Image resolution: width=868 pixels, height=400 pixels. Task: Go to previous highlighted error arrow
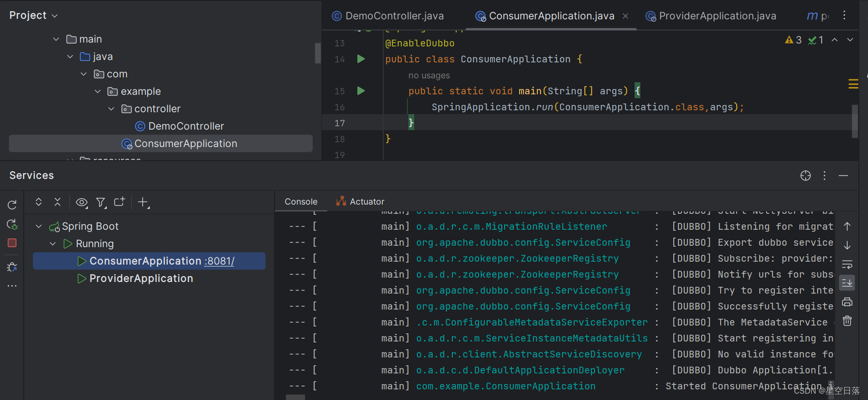(835, 40)
